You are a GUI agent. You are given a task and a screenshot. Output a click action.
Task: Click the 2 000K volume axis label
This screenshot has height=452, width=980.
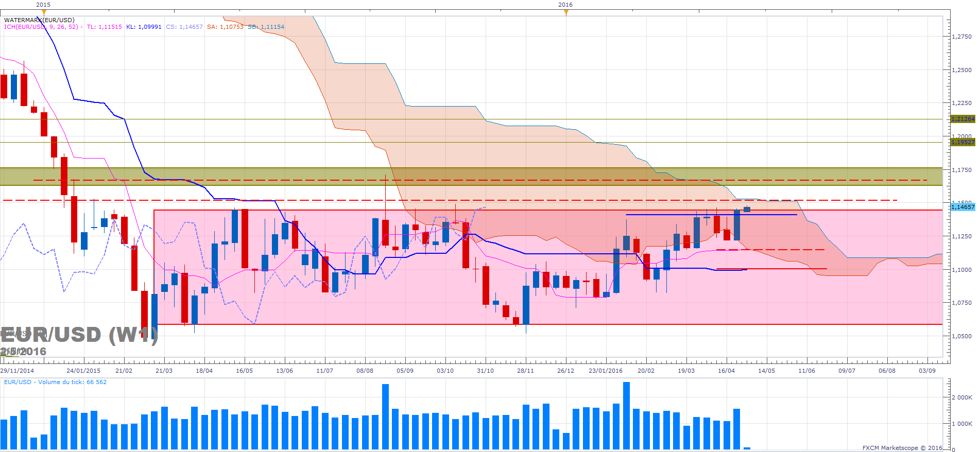tap(961, 397)
